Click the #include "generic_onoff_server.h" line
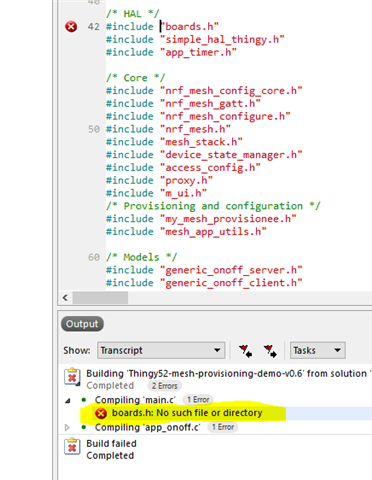Image resolution: width=372 pixels, height=480 pixels. coord(204,270)
